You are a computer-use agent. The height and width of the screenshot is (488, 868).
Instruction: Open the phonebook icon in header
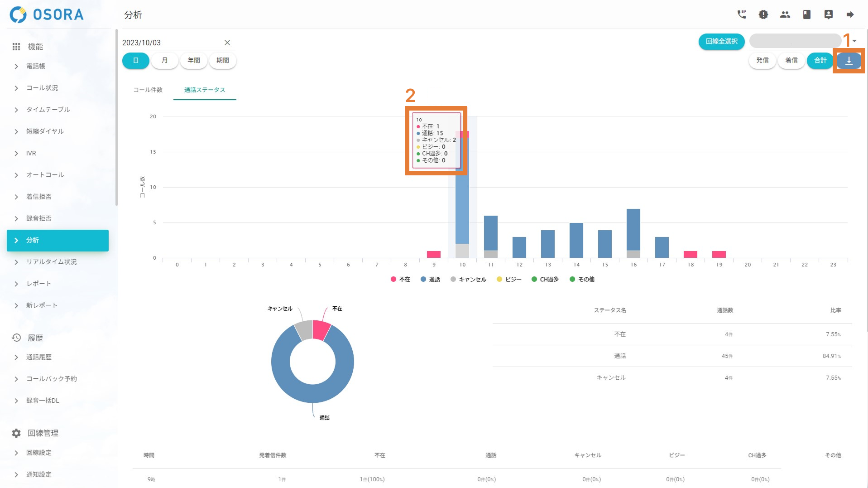coord(806,14)
